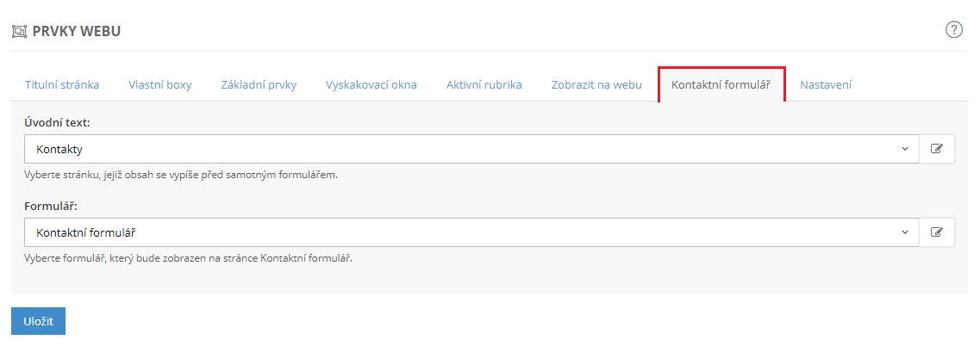Click the PRVKY WEBU heading text
The image size is (980, 346).
tap(77, 31)
